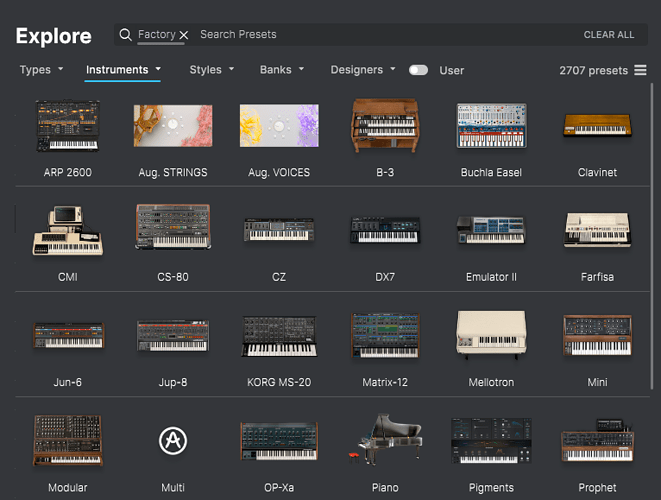Toggle the User presets switch
This screenshot has height=500, width=661.
418,70
